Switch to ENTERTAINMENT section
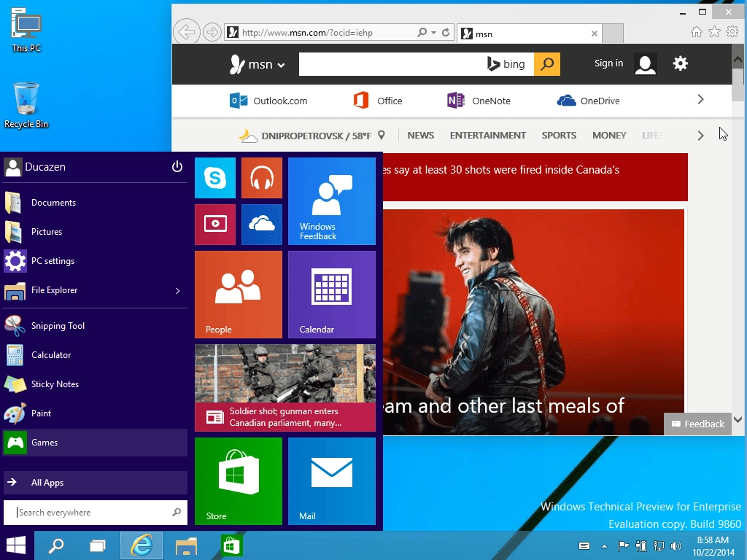Screen dimensions: 747x560 coord(488,135)
